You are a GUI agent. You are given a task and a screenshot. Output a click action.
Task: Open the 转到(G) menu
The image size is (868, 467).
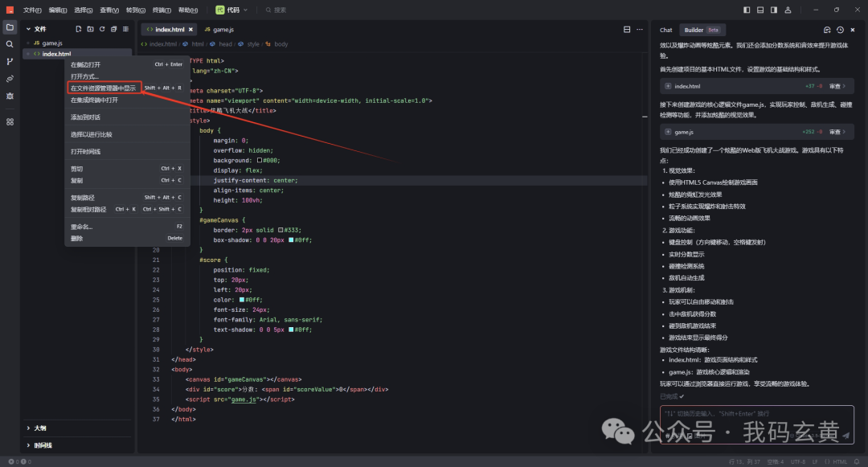(136, 10)
